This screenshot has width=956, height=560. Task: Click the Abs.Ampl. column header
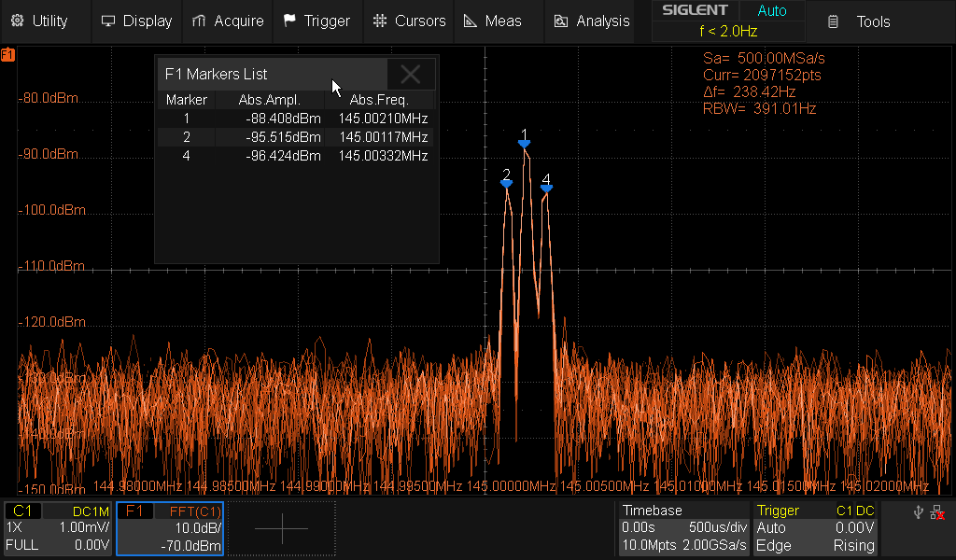pyautogui.click(x=270, y=100)
